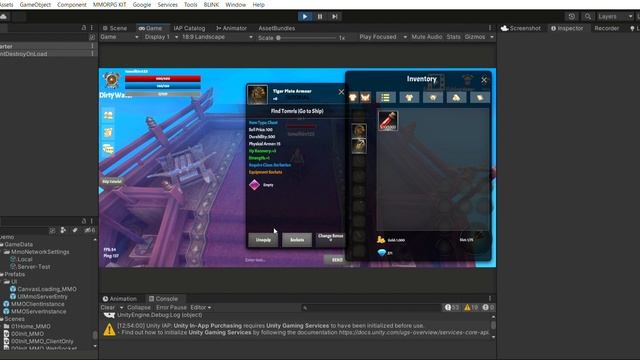This screenshot has width=640, height=360.
Task: Click the Unequip button
Action: [x=263, y=240]
